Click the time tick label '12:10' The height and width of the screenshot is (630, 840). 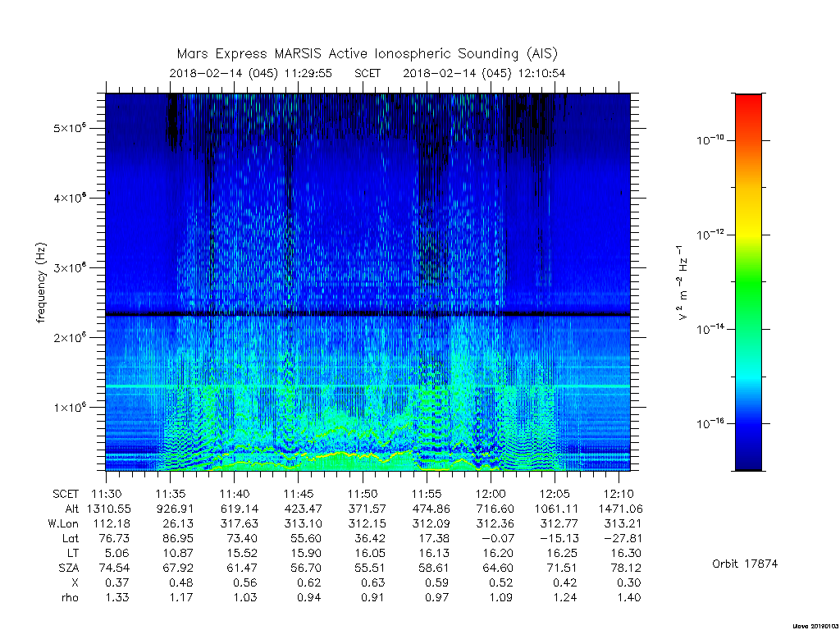coord(619,494)
